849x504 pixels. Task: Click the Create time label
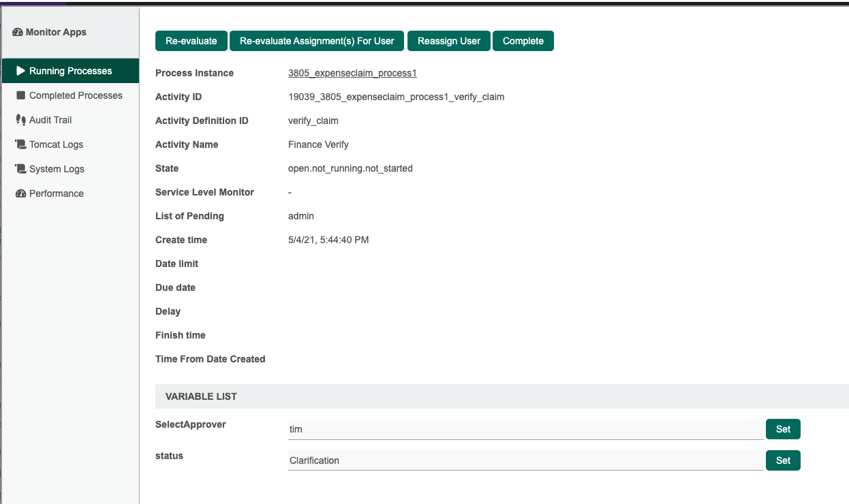(181, 240)
